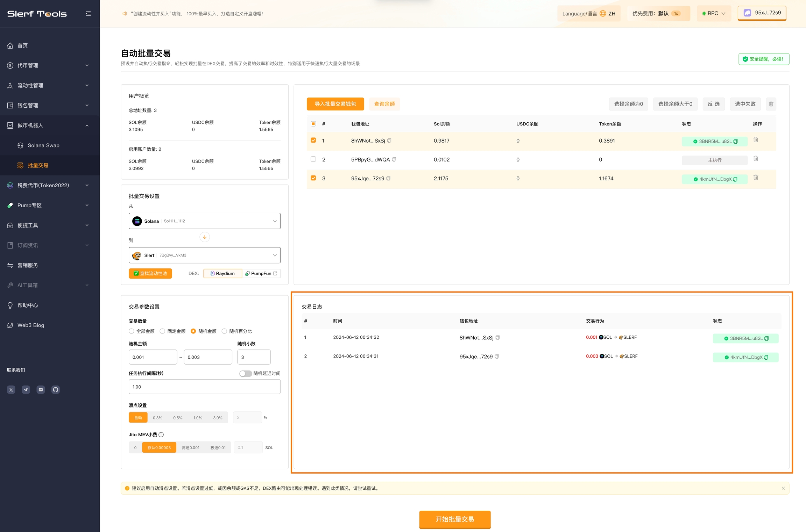
Task: Open the Telegram contact icon
Action: tap(26, 390)
